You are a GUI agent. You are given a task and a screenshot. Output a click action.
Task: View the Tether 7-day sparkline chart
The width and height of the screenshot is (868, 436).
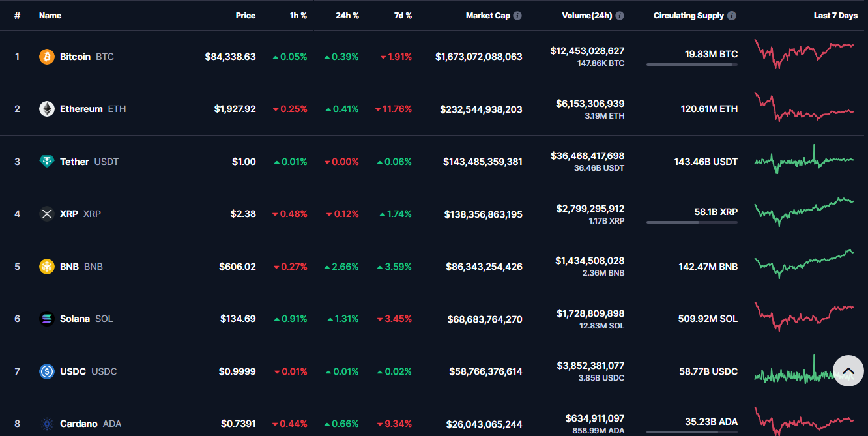804,159
